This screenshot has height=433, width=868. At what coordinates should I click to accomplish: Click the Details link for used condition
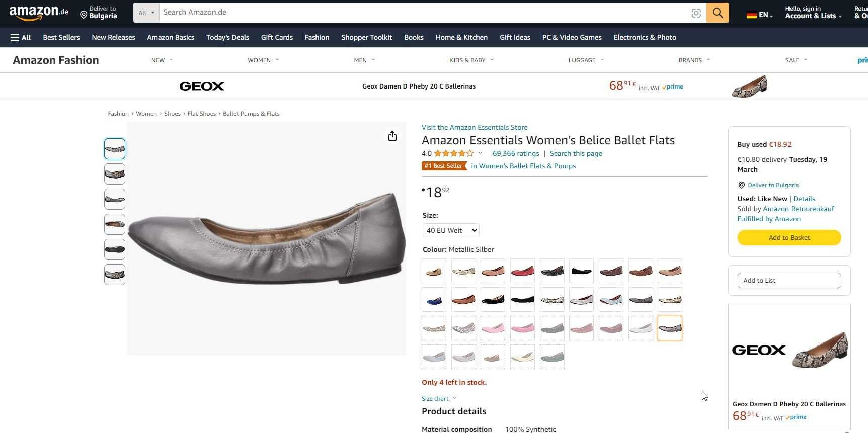804,199
